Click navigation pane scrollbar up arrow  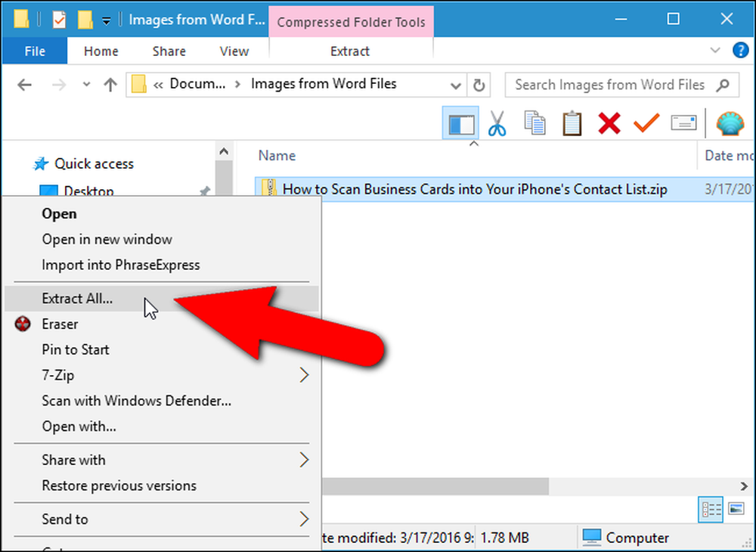click(x=223, y=151)
